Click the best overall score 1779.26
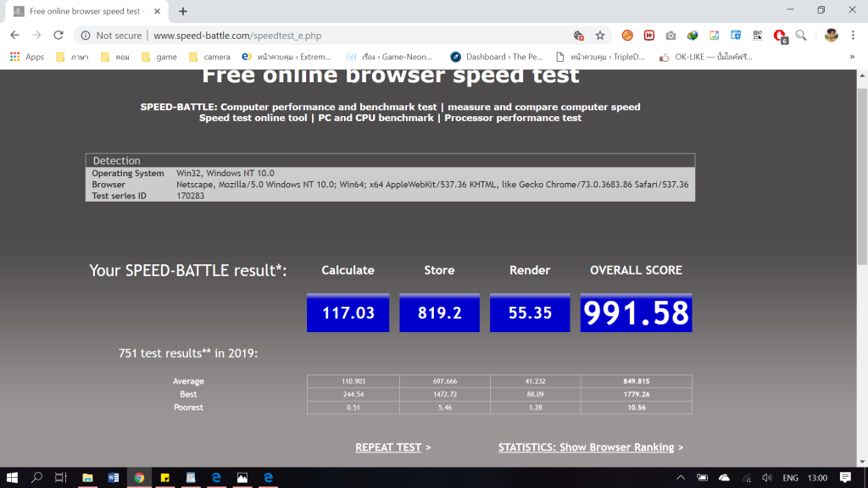Screen dimensions: 868x488 click(636, 395)
